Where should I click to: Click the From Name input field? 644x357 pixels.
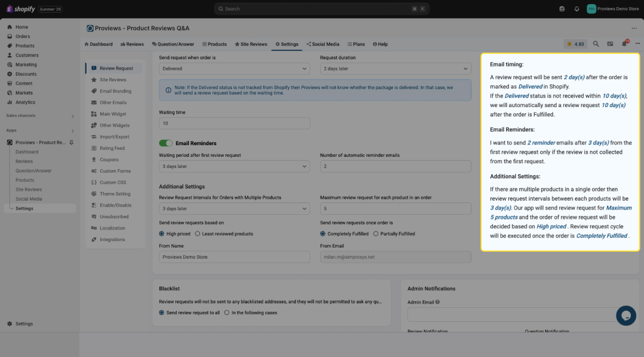pos(235,258)
